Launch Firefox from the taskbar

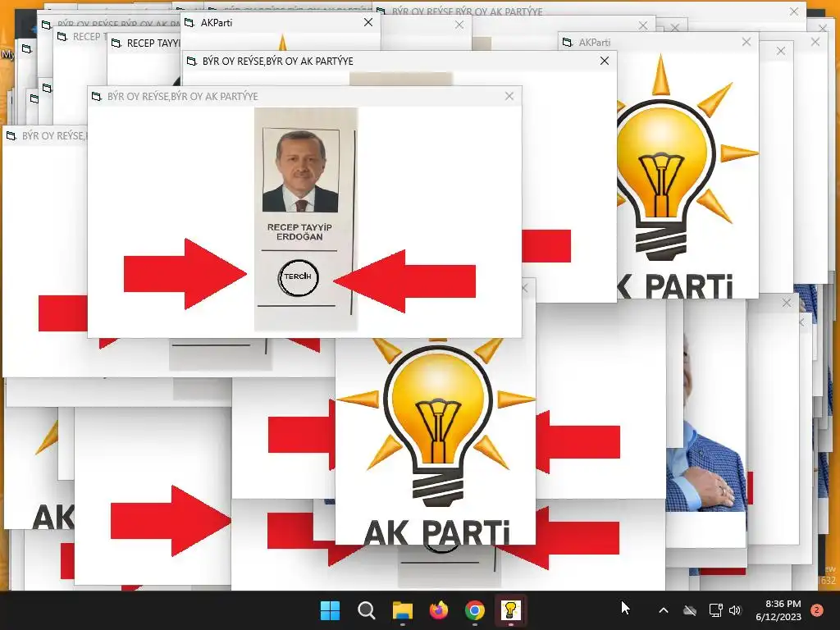439,610
